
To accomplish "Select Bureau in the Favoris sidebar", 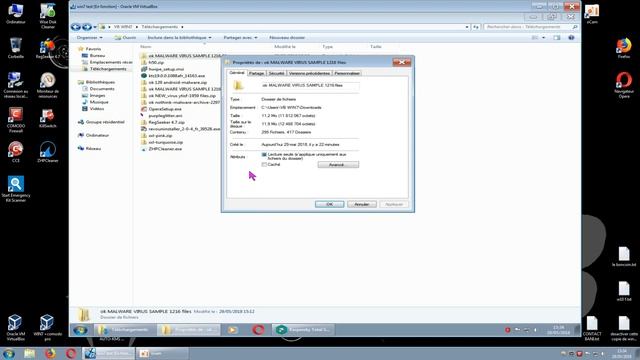I will [x=98, y=56].
